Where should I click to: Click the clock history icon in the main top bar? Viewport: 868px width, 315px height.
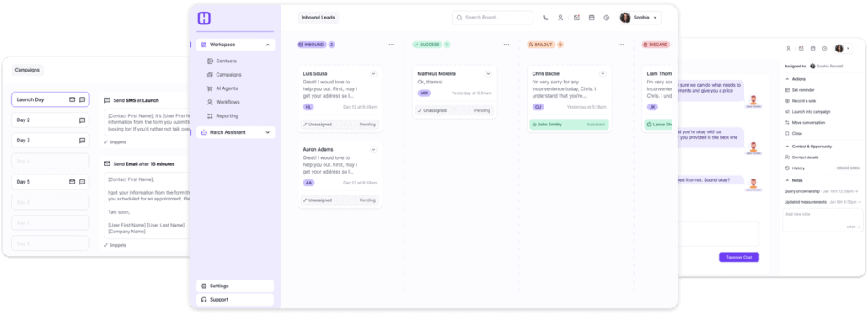tap(606, 18)
